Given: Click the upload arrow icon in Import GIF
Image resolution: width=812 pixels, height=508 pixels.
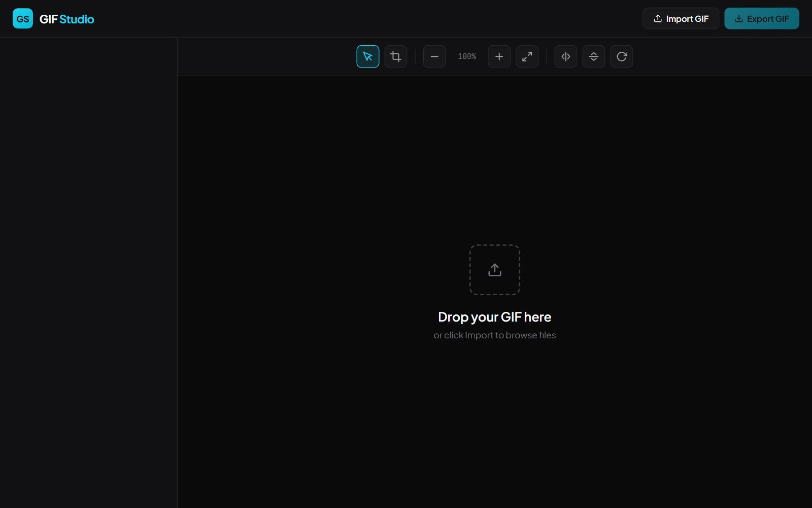Looking at the screenshot, I should click(x=658, y=19).
